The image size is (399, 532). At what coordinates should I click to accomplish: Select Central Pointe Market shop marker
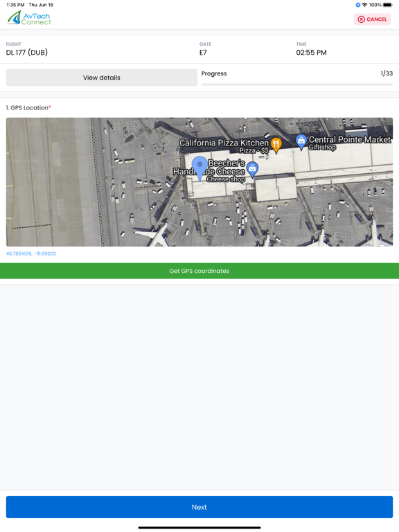coord(301,142)
